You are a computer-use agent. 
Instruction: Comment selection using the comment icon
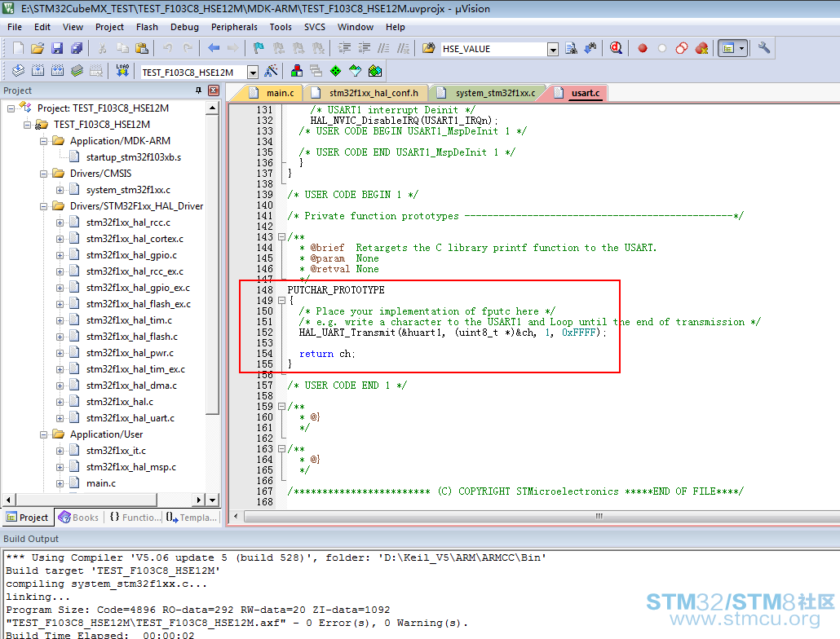point(383,48)
